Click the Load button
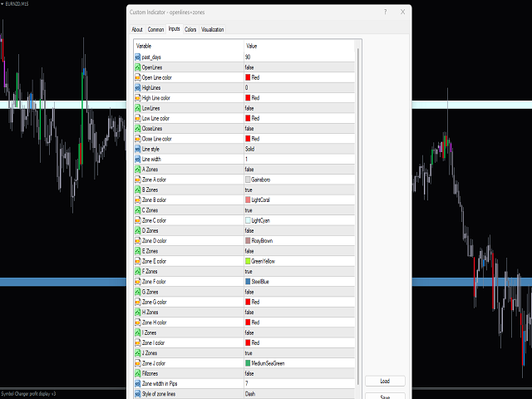Image resolution: width=532 pixels, height=399 pixels. tap(385, 381)
